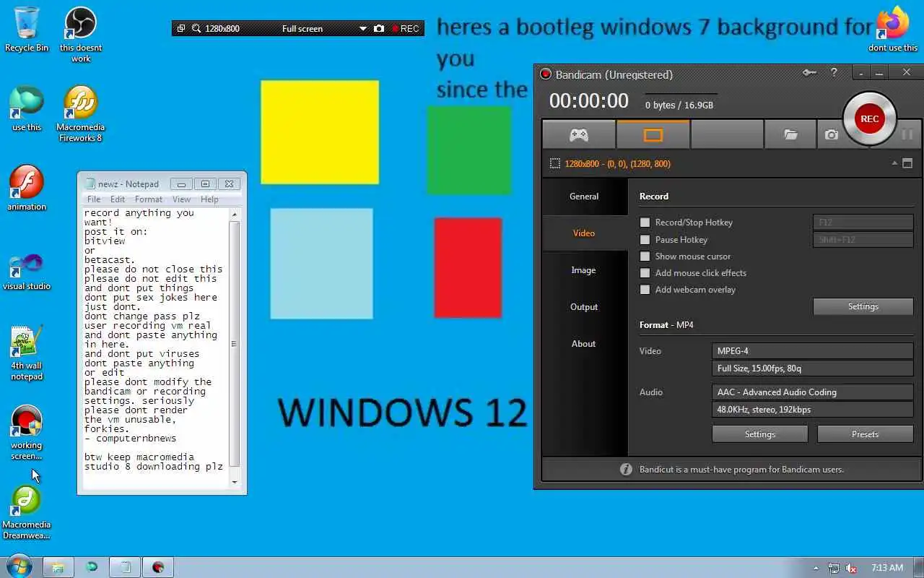Screen dimensions: 924x578
Task: Open the '4th wall notepad' desktop icon
Action: point(27,352)
